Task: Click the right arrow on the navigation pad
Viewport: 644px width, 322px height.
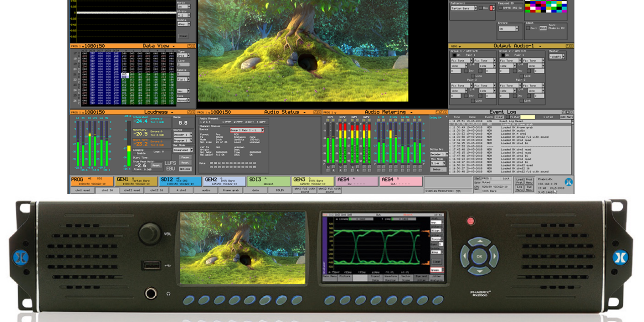Action: point(493,257)
